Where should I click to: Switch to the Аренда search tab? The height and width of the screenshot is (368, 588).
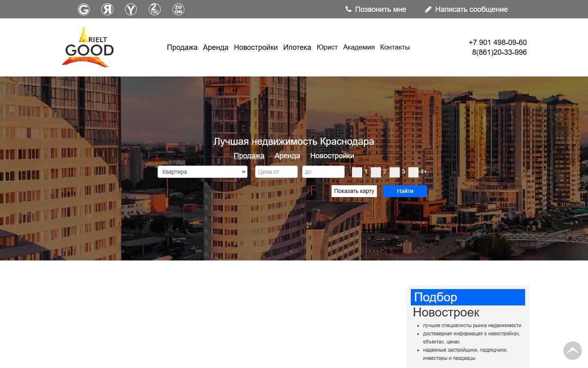(x=287, y=156)
